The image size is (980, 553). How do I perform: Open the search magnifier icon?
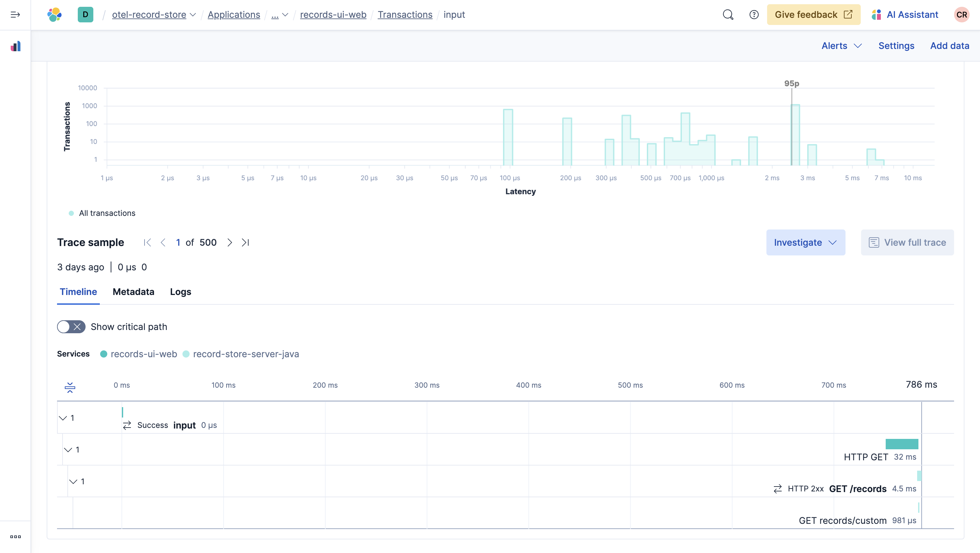[728, 15]
